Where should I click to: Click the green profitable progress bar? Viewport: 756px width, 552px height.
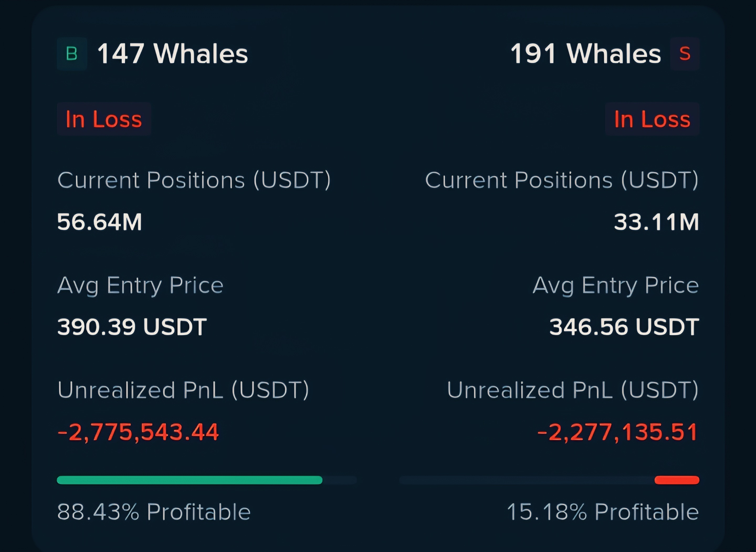tap(189, 480)
